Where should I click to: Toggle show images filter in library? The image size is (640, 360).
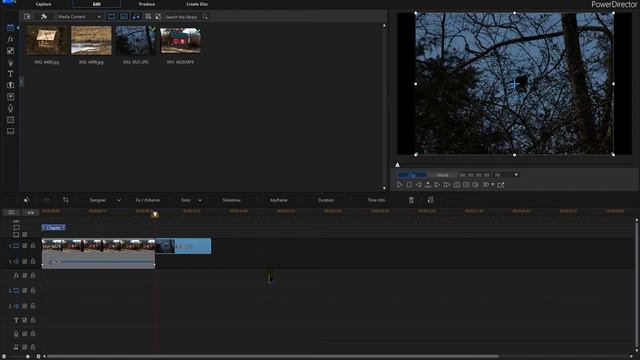(x=124, y=17)
